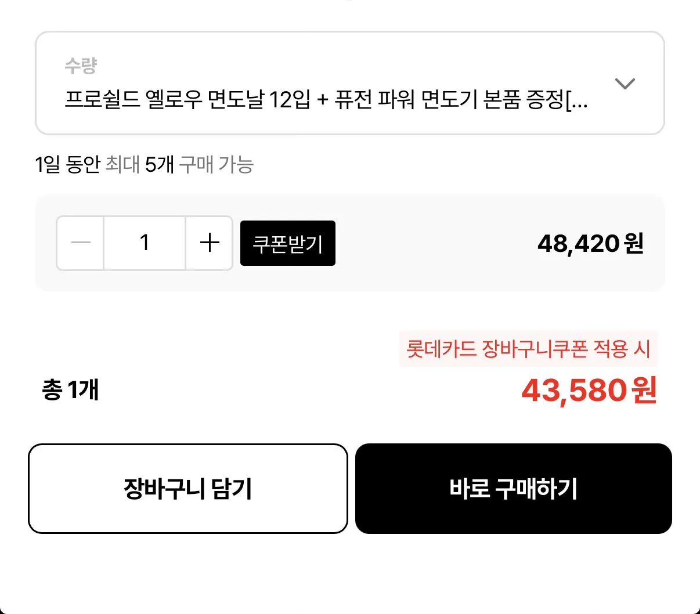Click the 롯데카드 장바구니쿠폰 coupon banner
The image size is (700, 614).
[x=530, y=349]
